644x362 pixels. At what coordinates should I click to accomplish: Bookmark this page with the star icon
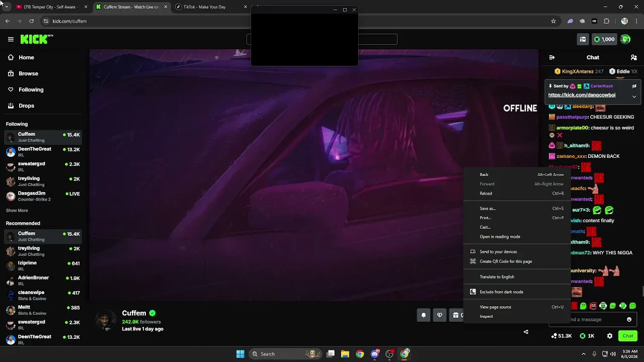pyautogui.click(x=553, y=21)
